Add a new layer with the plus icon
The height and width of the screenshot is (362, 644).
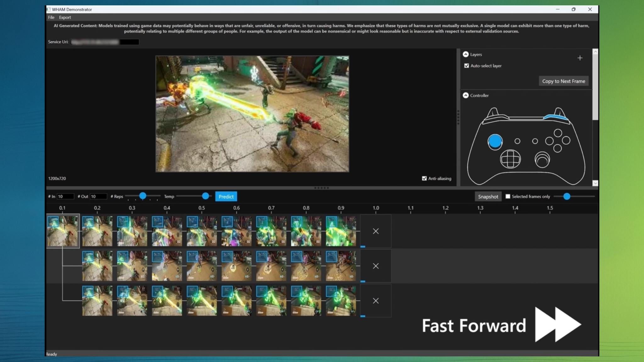pos(580,58)
